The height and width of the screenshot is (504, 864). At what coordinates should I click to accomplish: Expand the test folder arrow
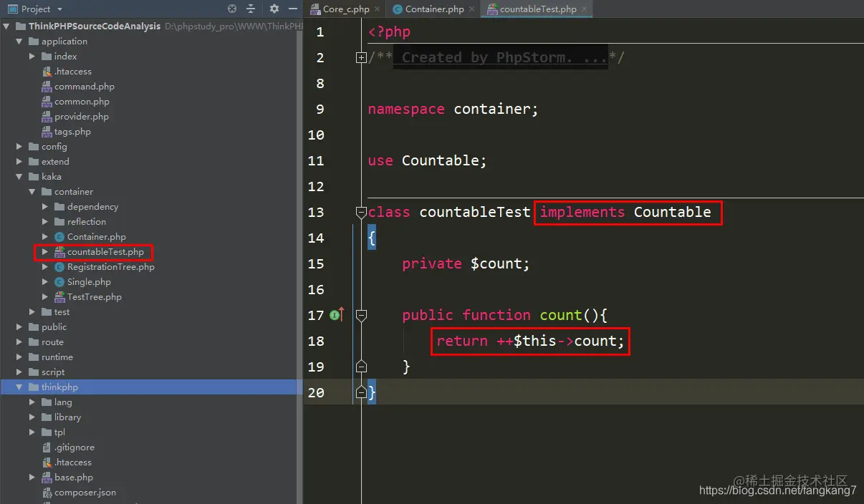[x=32, y=312]
